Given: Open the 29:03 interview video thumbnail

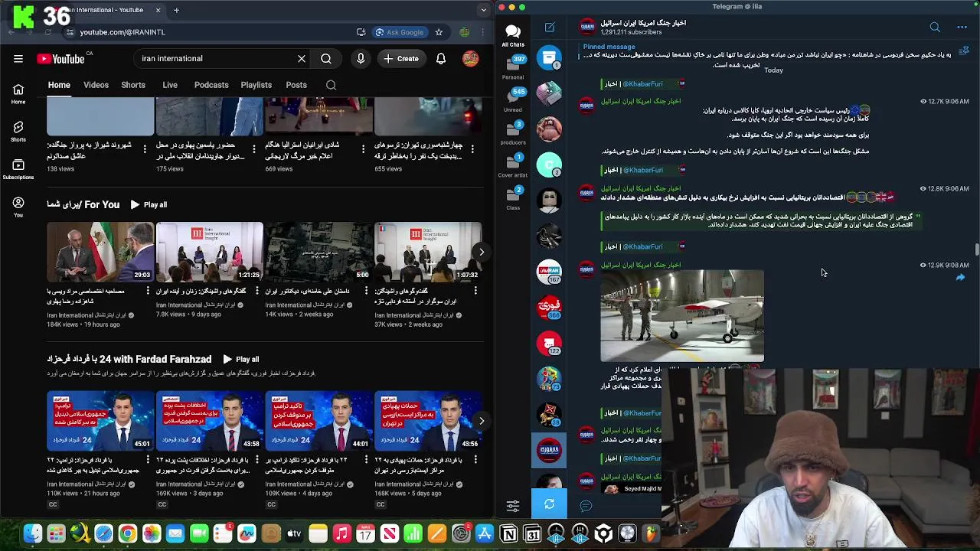Looking at the screenshot, I should coord(100,252).
